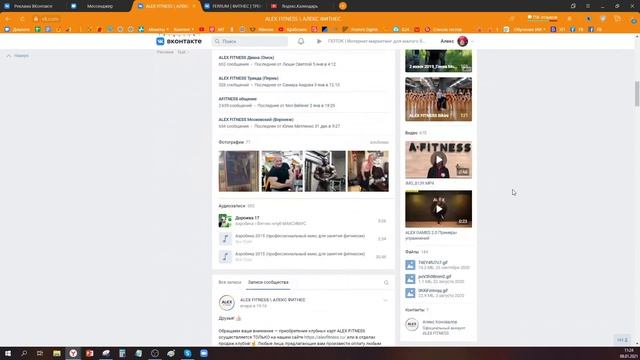Open the bodybuilder photo thumbnail
Screen dimensions: 640x360
coord(325,171)
